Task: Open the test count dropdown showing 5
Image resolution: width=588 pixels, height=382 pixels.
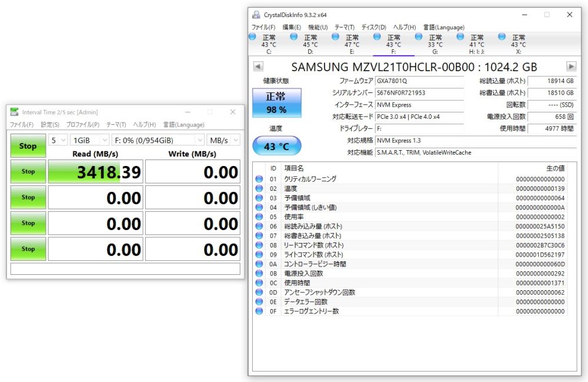Action: tap(58, 140)
